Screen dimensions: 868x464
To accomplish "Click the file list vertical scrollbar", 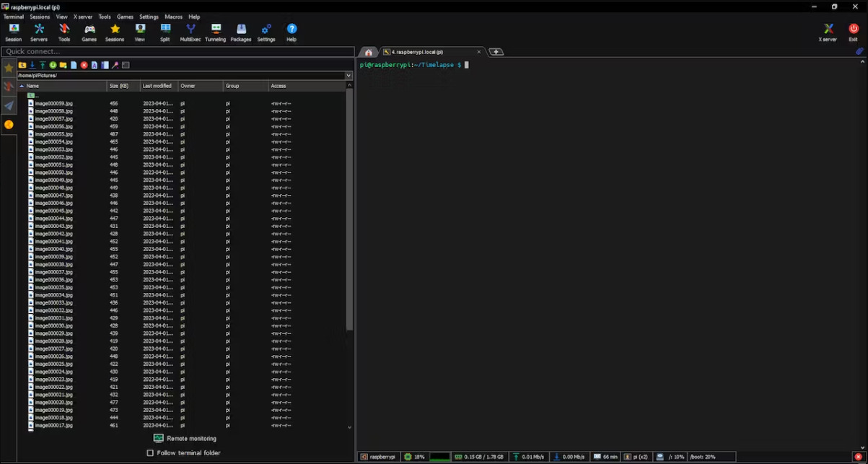I will click(350, 209).
